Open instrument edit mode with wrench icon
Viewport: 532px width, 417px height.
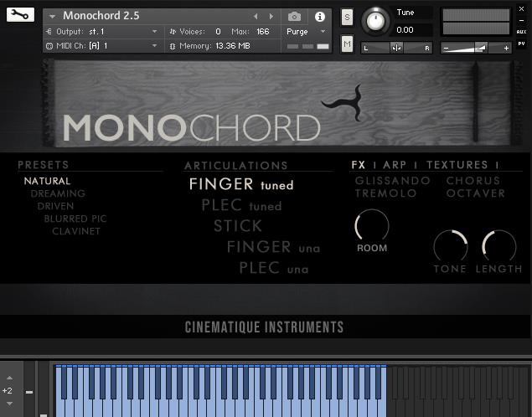point(20,14)
